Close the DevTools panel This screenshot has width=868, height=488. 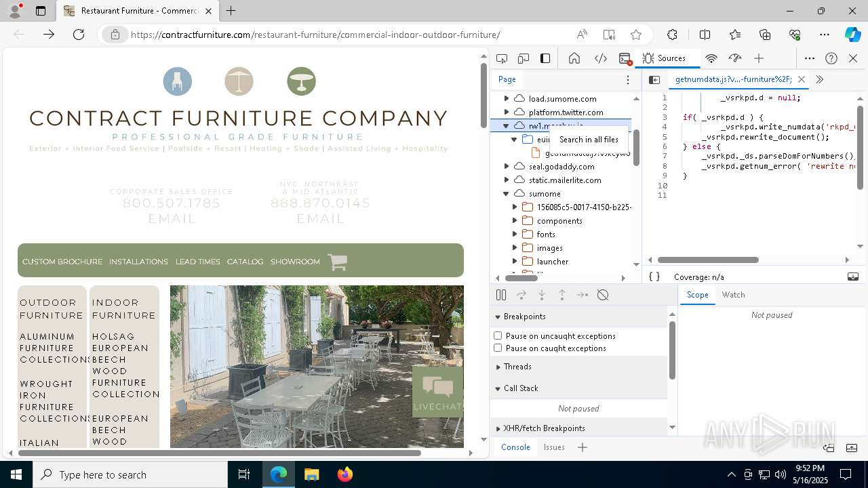(x=853, y=58)
